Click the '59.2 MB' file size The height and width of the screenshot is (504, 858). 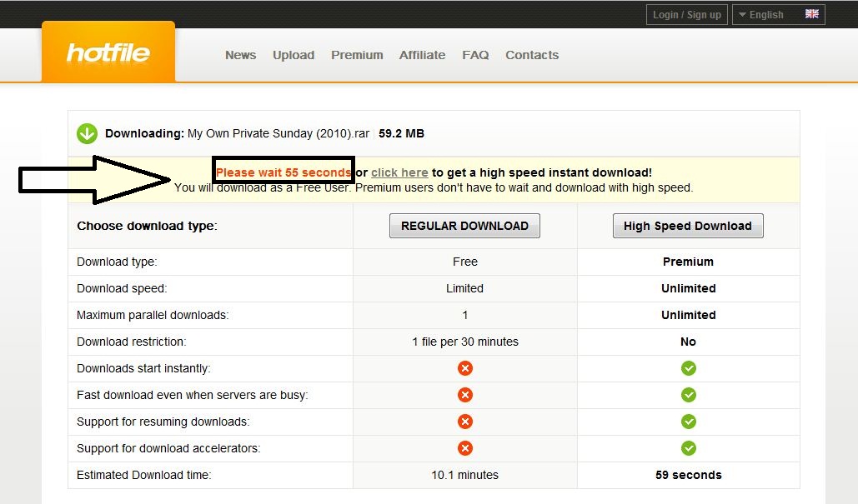401,134
